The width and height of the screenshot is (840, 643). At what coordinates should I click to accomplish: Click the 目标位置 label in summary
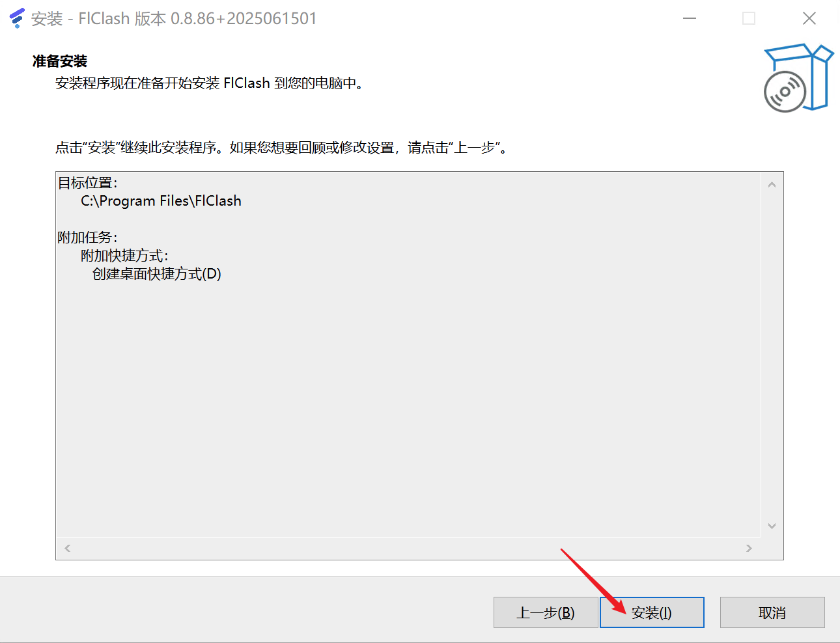[88, 183]
